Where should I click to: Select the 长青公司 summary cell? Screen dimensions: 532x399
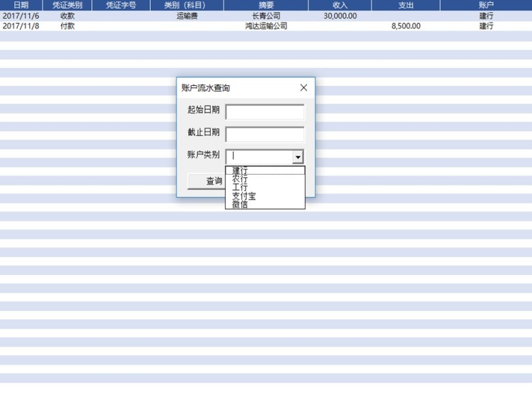tap(266, 16)
